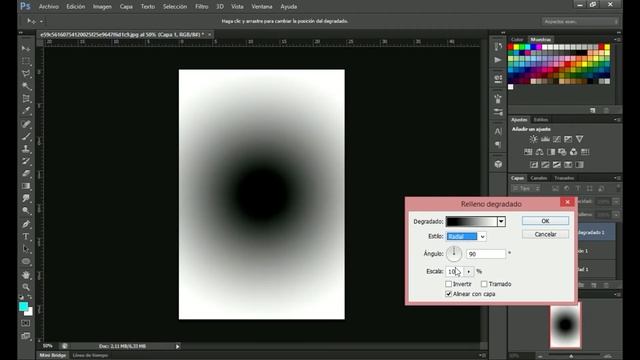Image resolution: width=640 pixels, height=360 pixels.
Task: Open the Archivo menu
Action: point(49,7)
